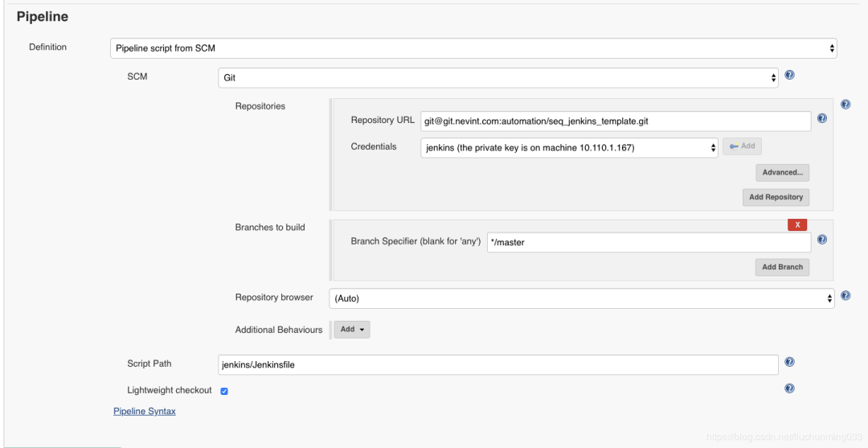Open help icon next to SCM dropdown
This screenshot has height=448, width=868.
pyautogui.click(x=789, y=76)
